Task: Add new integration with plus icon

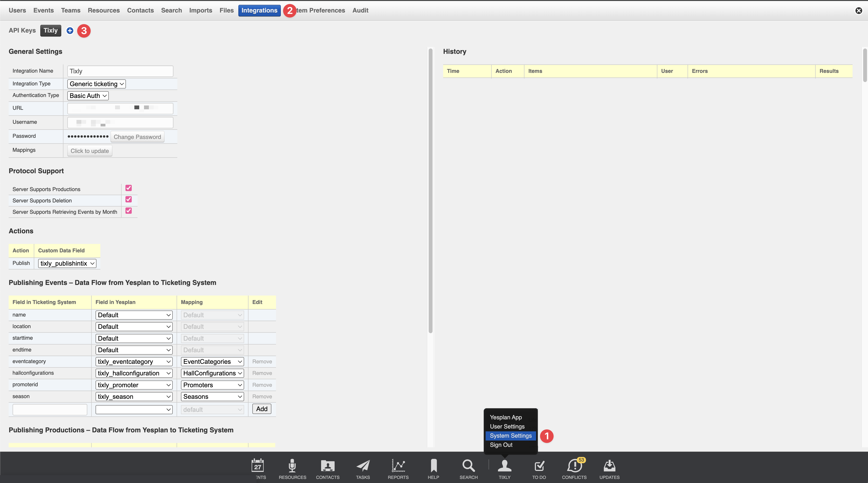Action: tap(70, 31)
